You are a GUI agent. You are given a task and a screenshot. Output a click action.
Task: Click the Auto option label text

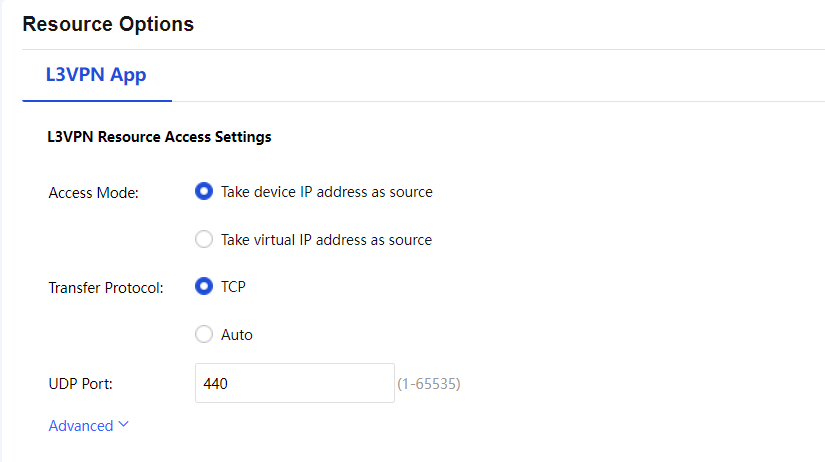click(237, 335)
